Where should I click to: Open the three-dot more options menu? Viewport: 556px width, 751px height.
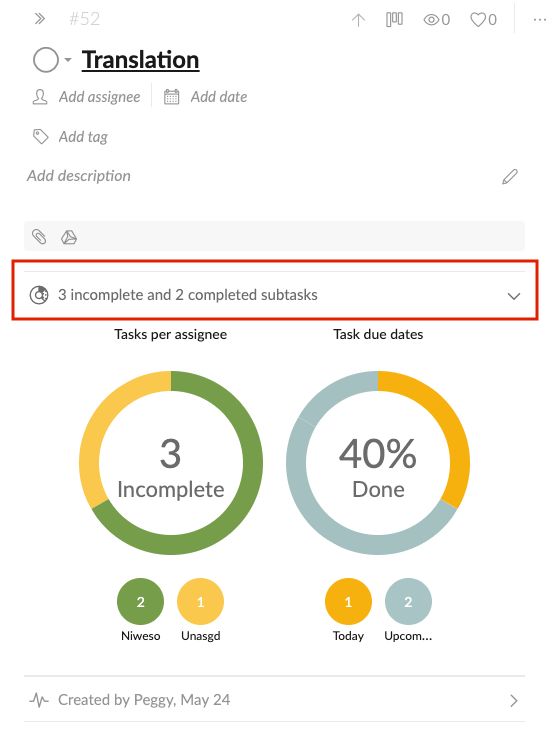(539, 20)
